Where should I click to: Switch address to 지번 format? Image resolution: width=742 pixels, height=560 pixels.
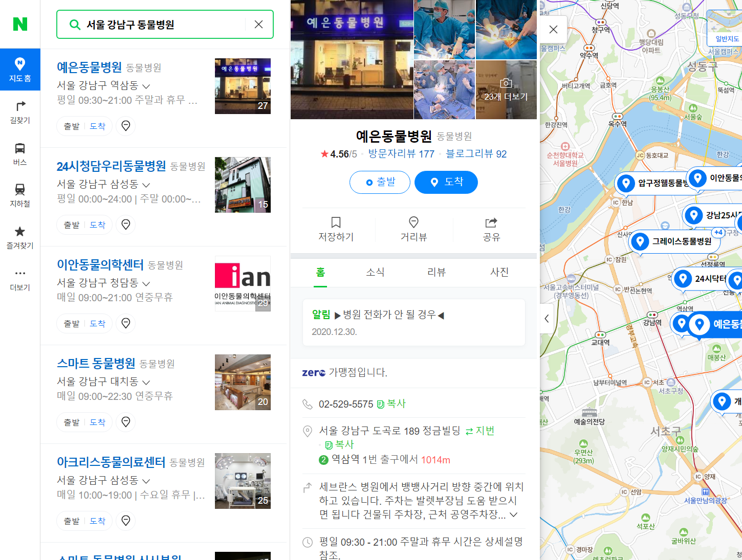pos(479,431)
